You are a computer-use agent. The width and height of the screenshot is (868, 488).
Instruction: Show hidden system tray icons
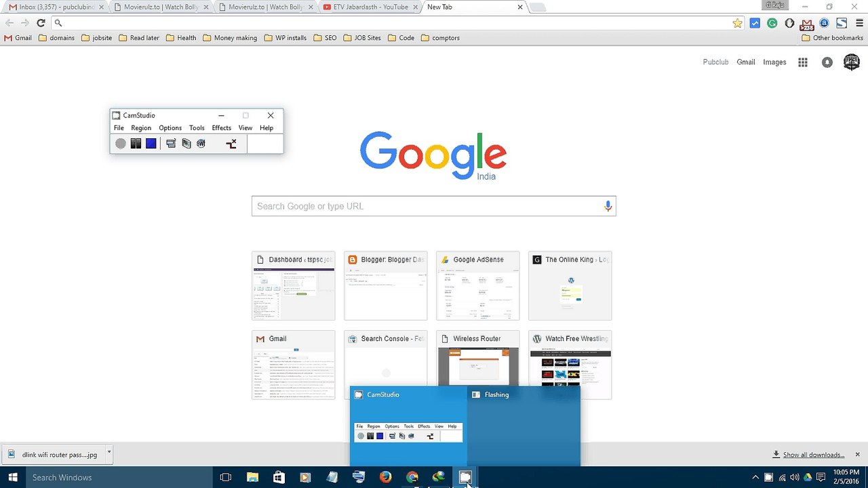755,477
